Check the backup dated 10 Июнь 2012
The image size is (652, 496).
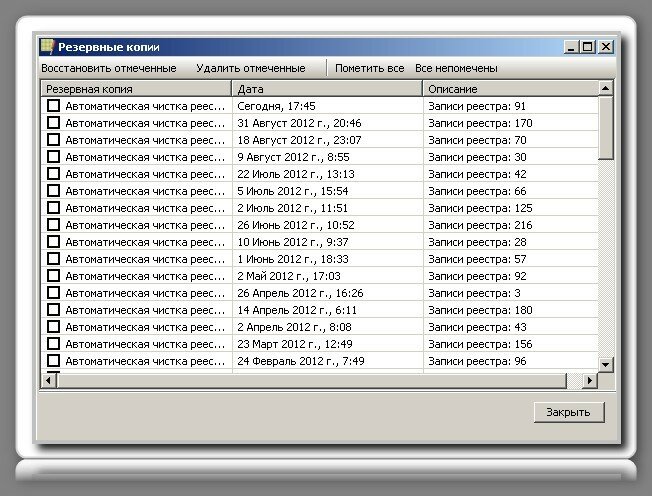53,242
